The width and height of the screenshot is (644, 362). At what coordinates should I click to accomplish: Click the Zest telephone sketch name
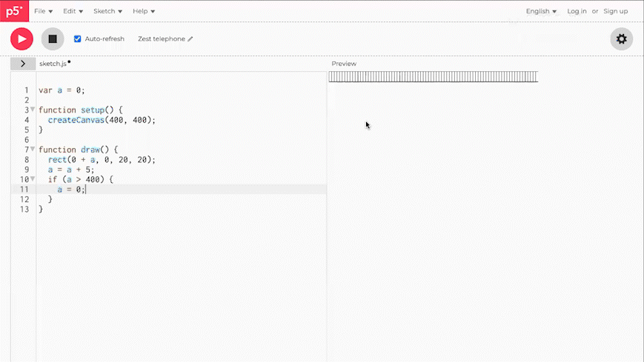(161, 39)
